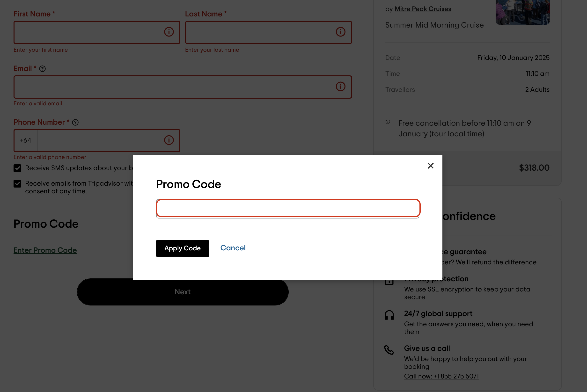The image size is (587, 392).
Task: Click the phone handset call icon
Action: (x=389, y=350)
